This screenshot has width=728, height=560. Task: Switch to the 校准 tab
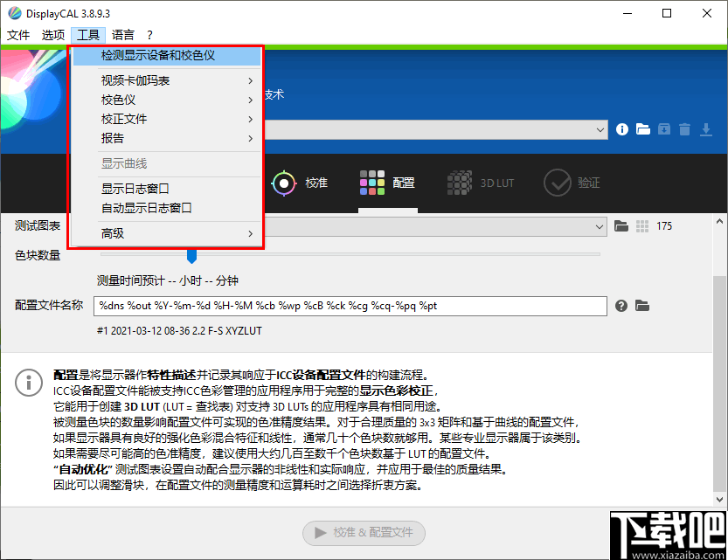pos(303,183)
